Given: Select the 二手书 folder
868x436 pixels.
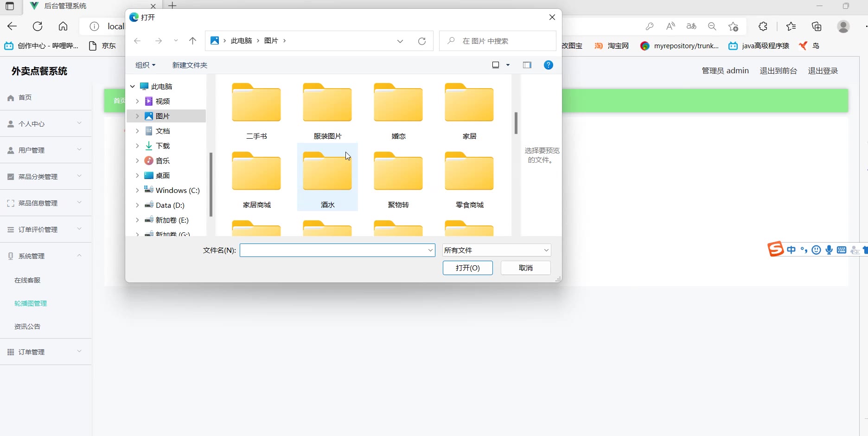Looking at the screenshot, I should (x=256, y=111).
